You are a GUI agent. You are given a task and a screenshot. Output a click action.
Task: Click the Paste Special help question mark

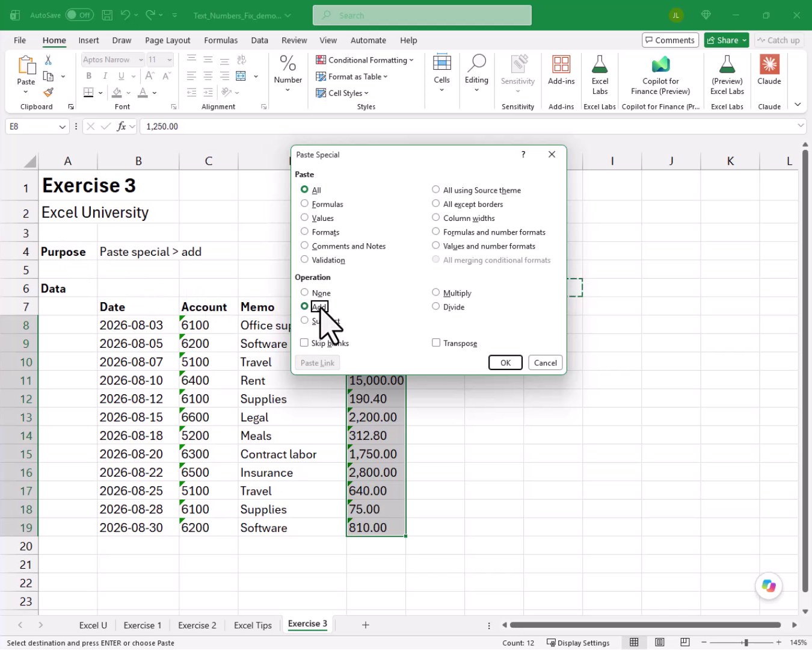523,155
